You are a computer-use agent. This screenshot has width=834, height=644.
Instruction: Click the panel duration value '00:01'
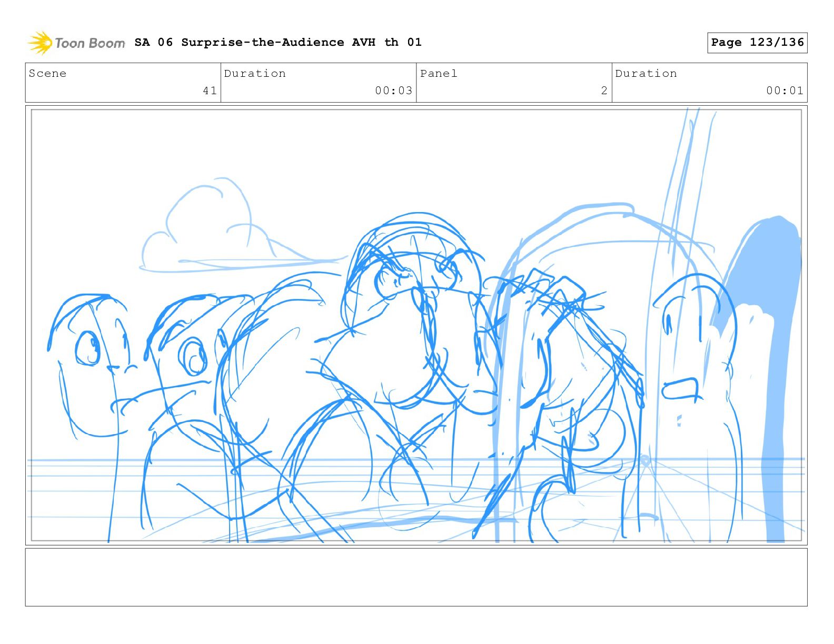click(785, 90)
